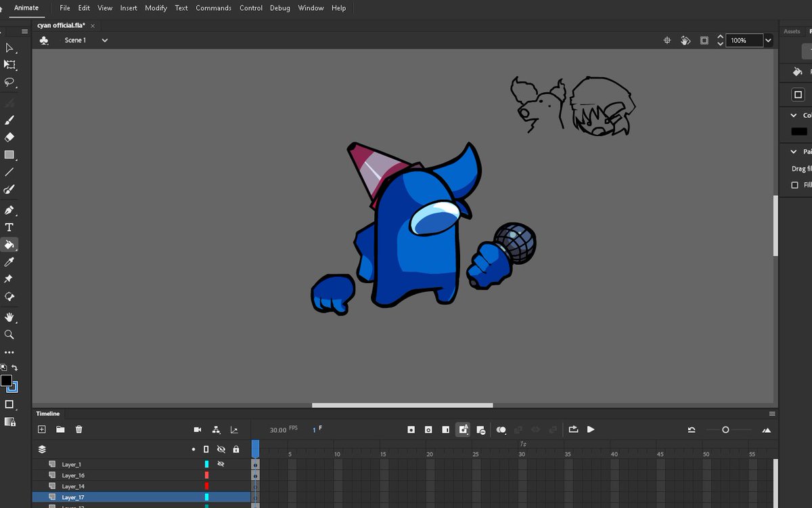Image resolution: width=812 pixels, height=508 pixels.
Task: Open the Edit Toolbar three-dots button
Action: click(x=9, y=352)
